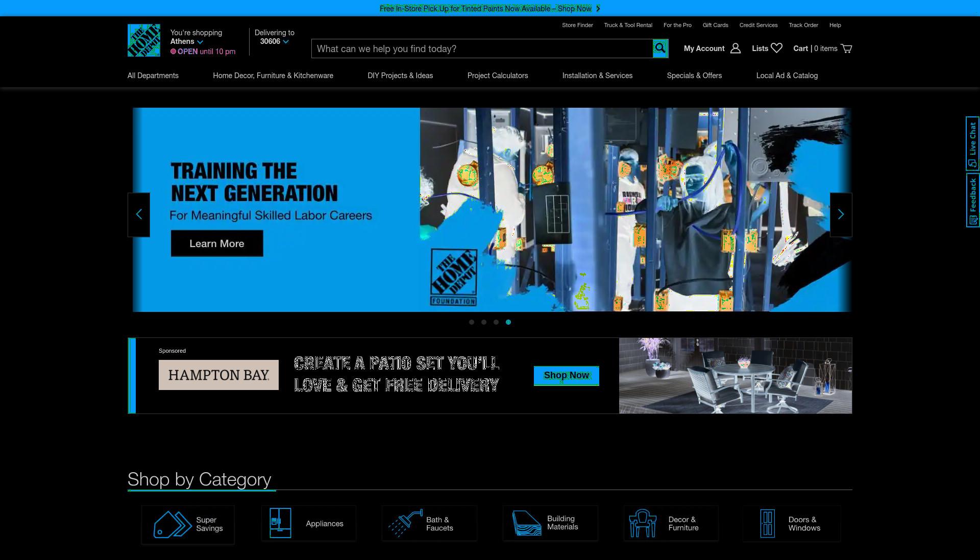Image resolution: width=980 pixels, height=560 pixels.
Task: Select first carousel dot indicator
Action: pos(472,322)
